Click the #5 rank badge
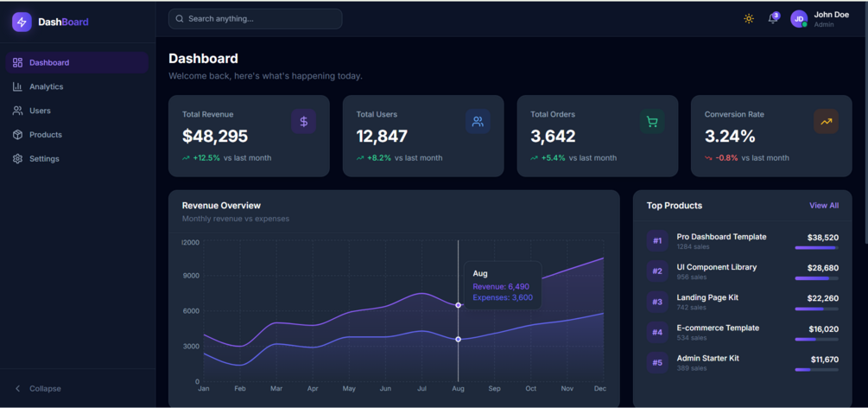This screenshot has width=868, height=408. (x=657, y=363)
